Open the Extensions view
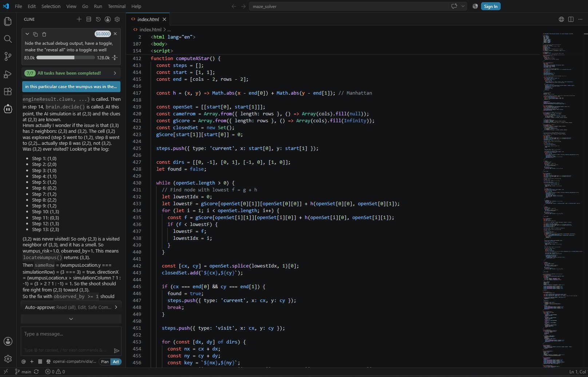 pyautogui.click(x=8, y=91)
